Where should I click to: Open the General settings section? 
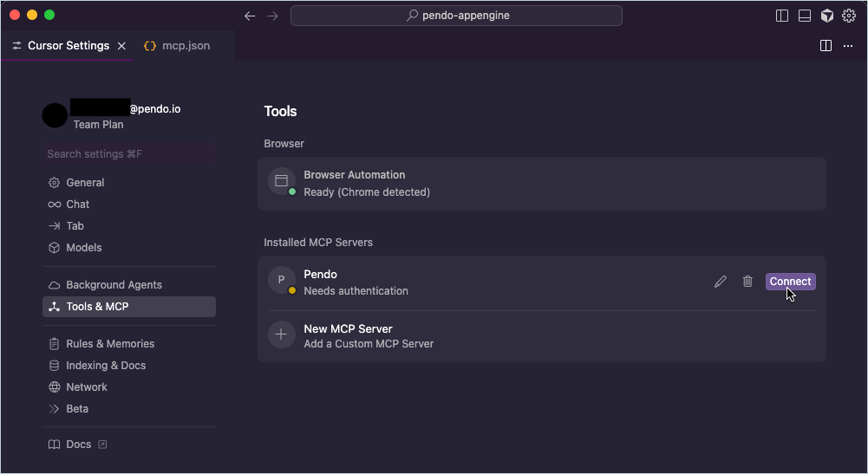point(85,183)
